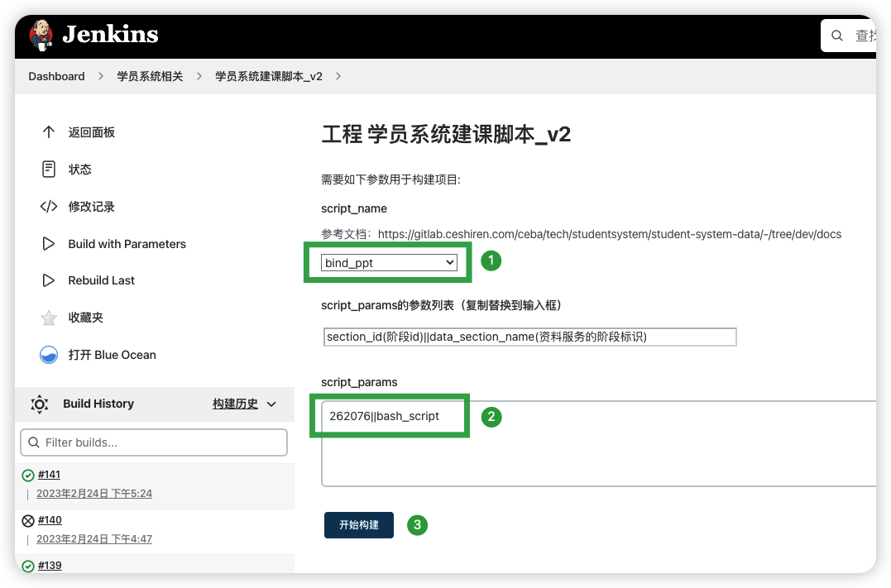The image size is (891, 588).
Task: Click the aborted status icon for build #140
Action: click(28, 521)
